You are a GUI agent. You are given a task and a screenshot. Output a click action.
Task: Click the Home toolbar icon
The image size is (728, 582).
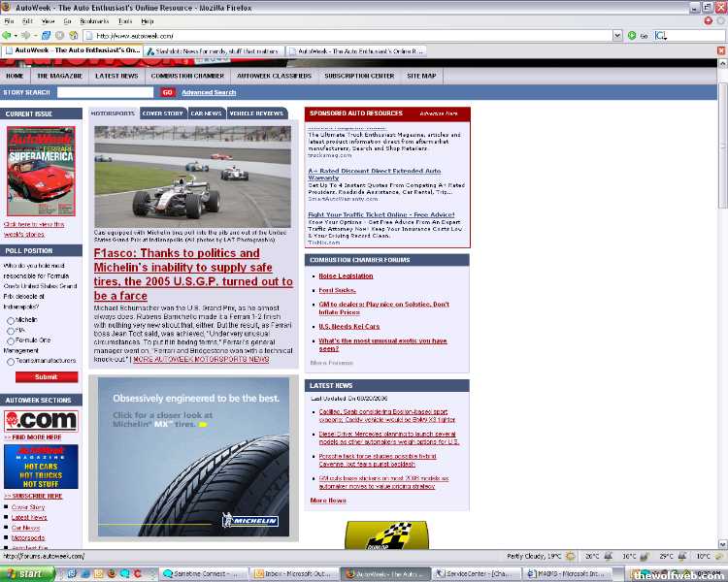(72, 35)
